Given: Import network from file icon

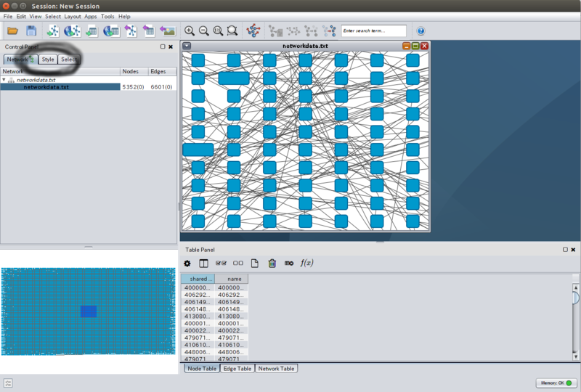Looking at the screenshot, I should 53,30.
